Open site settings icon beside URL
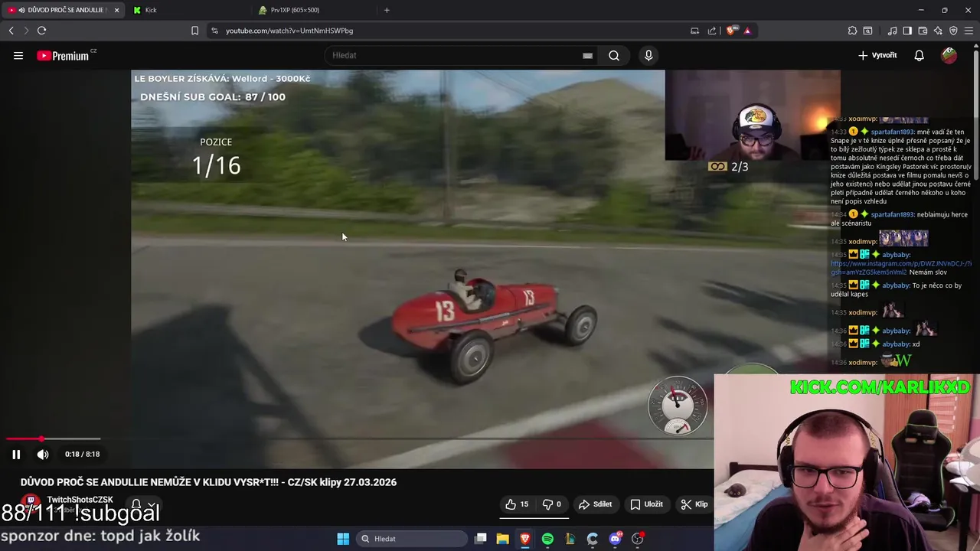The width and height of the screenshot is (980, 551). pyautogui.click(x=214, y=31)
